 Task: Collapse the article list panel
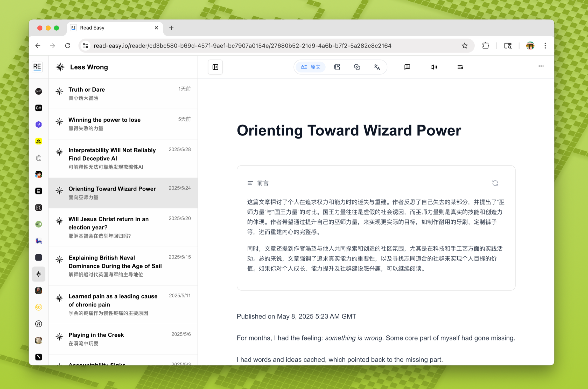pos(215,67)
